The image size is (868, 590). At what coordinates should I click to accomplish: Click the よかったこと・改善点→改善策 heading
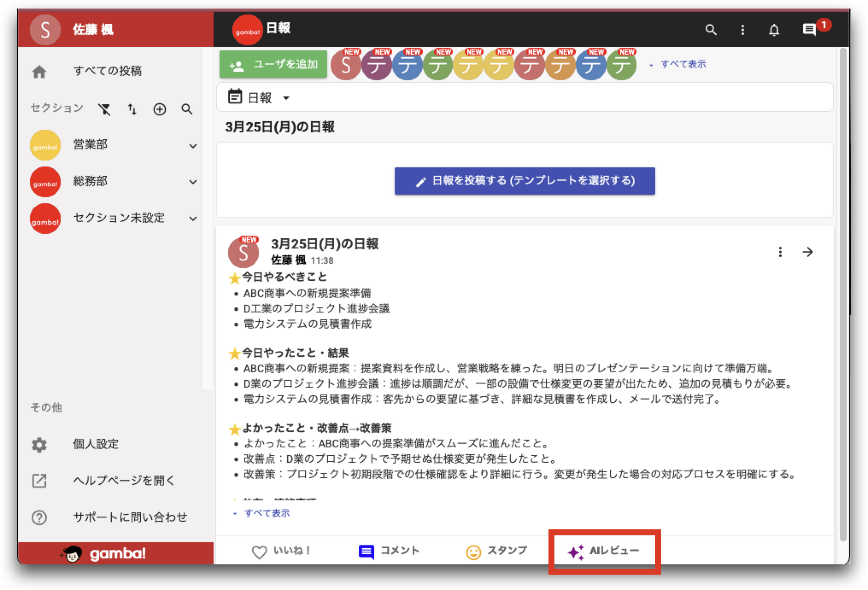click(317, 428)
